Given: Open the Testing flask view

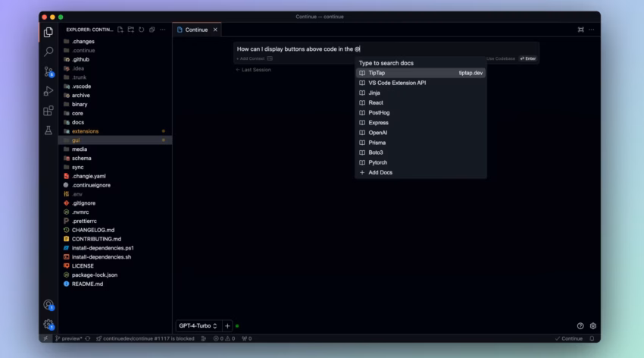Looking at the screenshot, I should click(48, 130).
